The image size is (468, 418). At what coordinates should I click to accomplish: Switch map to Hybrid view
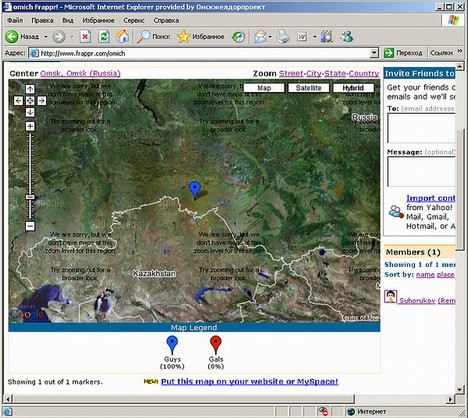[353, 88]
